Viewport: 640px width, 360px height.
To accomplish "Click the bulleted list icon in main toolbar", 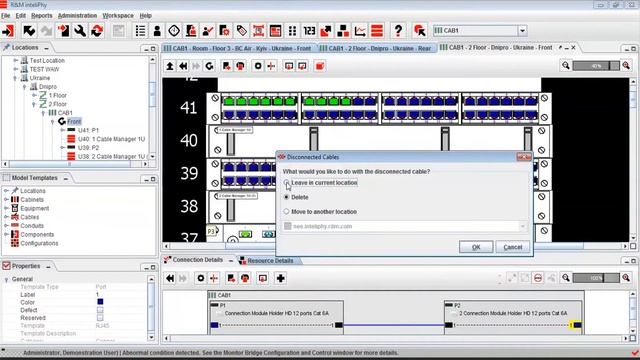I will pyautogui.click(x=140, y=31).
